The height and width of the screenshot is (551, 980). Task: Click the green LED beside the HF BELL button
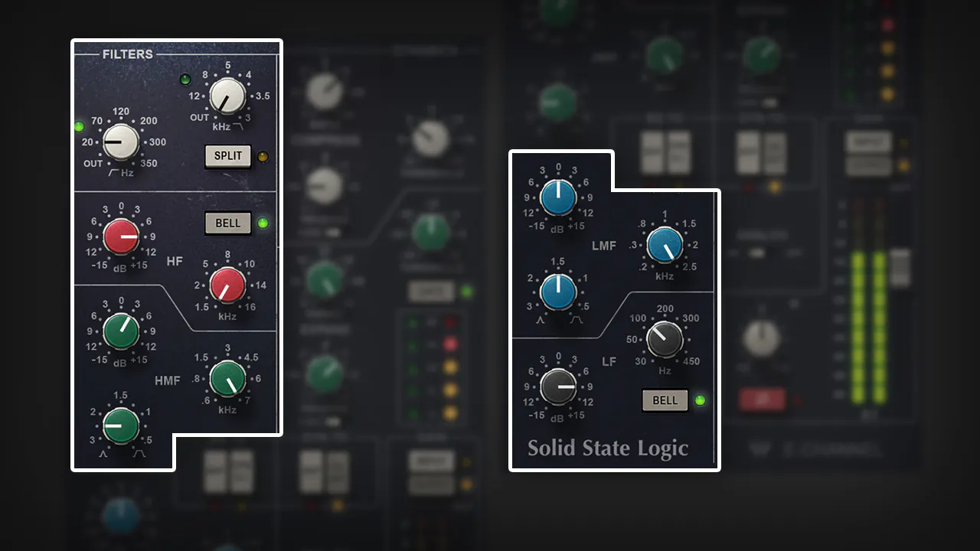point(263,223)
